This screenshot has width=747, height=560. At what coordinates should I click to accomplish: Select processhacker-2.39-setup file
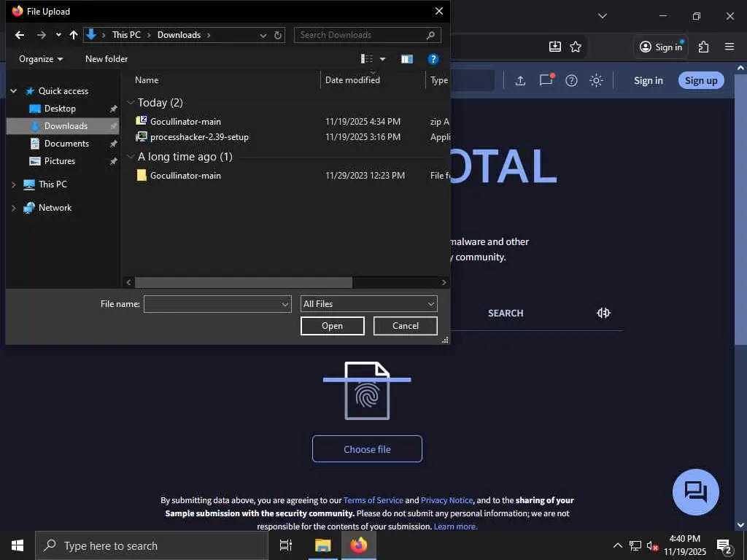click(x=199, y=137)
